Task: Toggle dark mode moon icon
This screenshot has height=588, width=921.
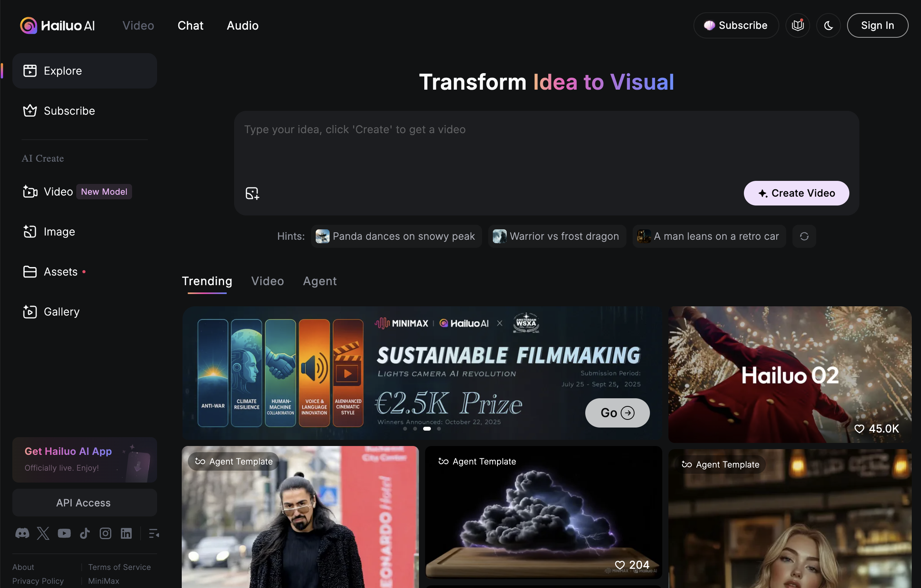Action: [x=828, y=25]
